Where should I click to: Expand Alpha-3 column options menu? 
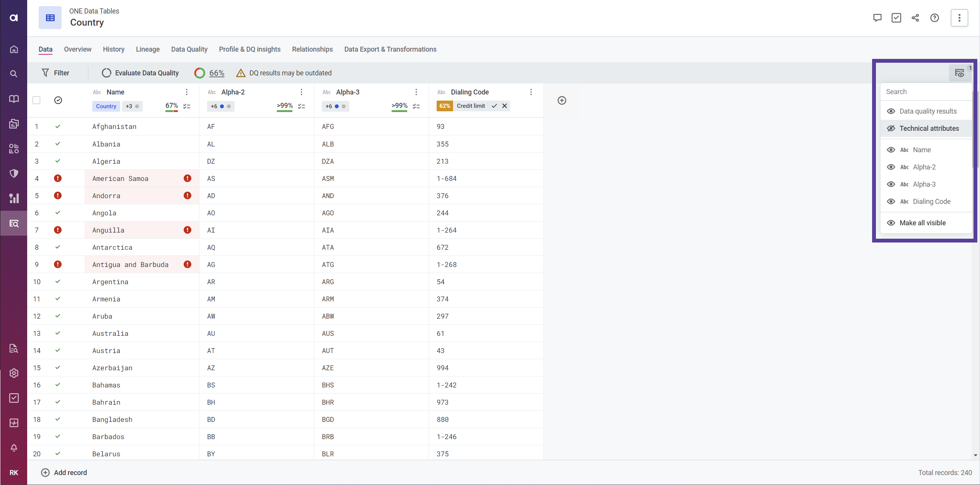416,92
